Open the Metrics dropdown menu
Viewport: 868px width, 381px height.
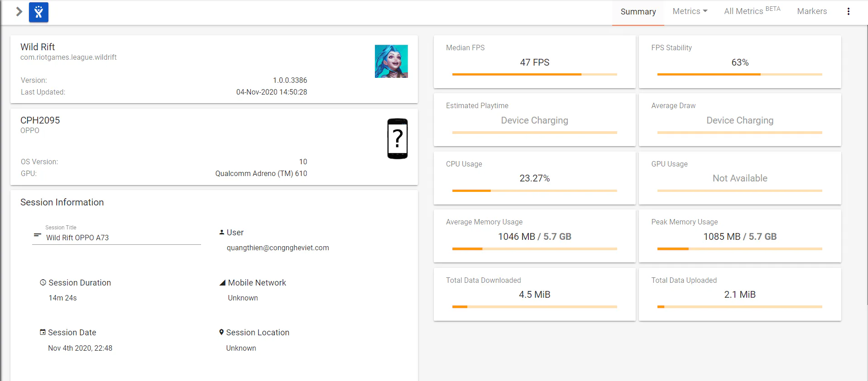pyautogui.click(x=690, y=11)
